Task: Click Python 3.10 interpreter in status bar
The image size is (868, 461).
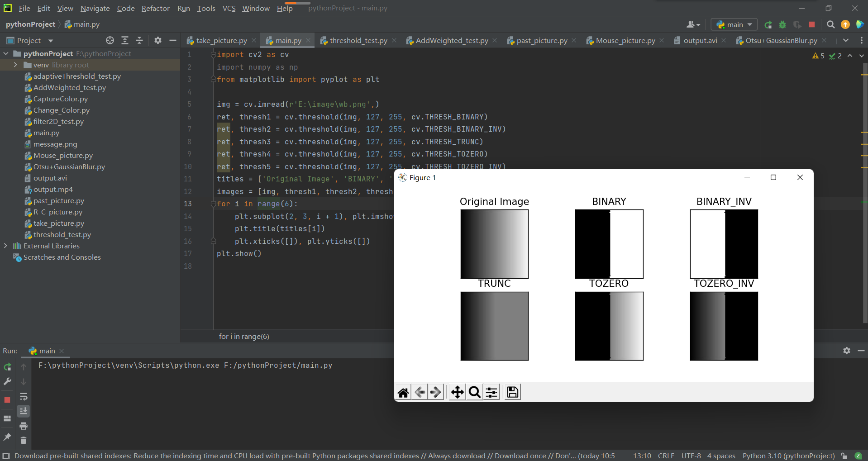Action: pos(788,456)
